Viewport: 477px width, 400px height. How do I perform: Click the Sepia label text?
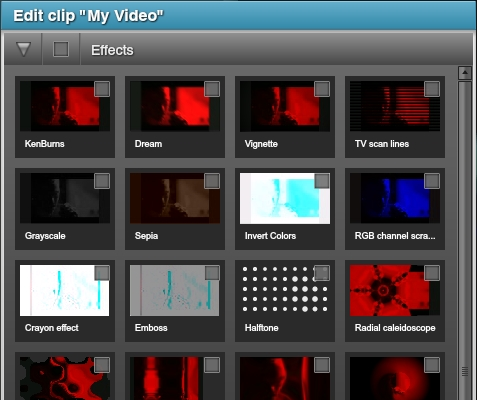point(146,236)
